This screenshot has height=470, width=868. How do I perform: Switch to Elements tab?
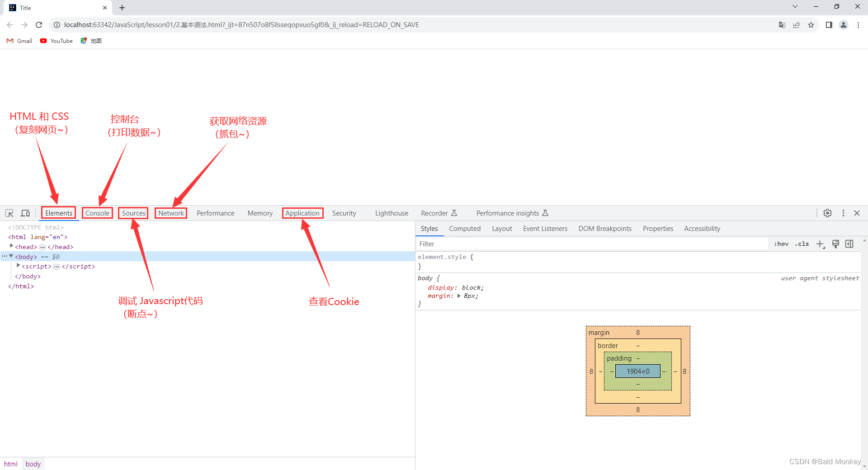[59, 213]
